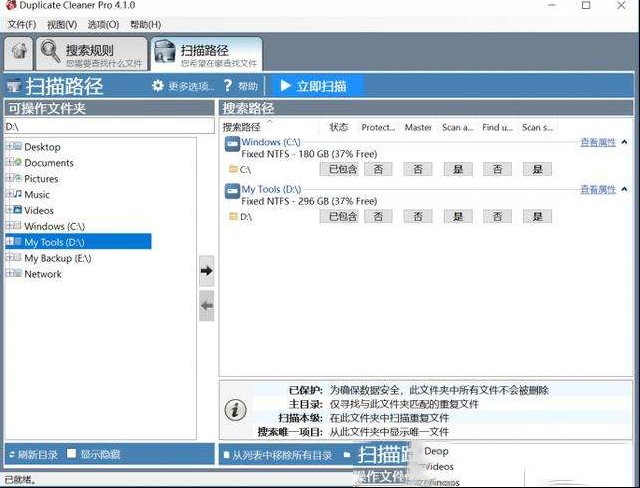The image size is (640, 488).
Task: Select Pictures in the folder tree
Action: click(x=41, y=179)
